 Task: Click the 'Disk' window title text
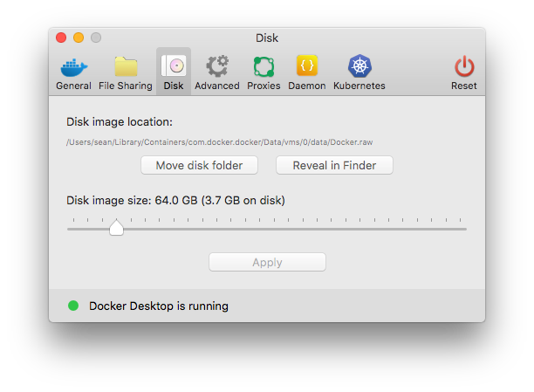(x=267, y=38)
